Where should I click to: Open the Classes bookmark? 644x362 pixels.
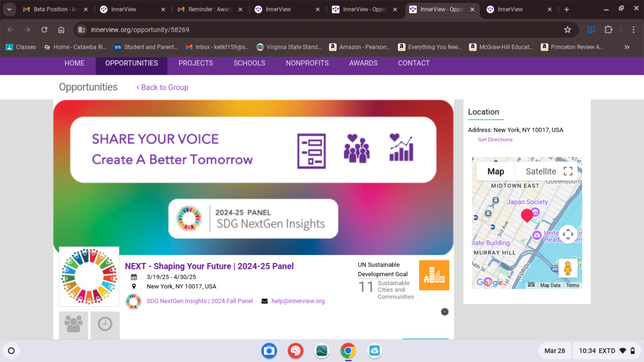[21, 47]
